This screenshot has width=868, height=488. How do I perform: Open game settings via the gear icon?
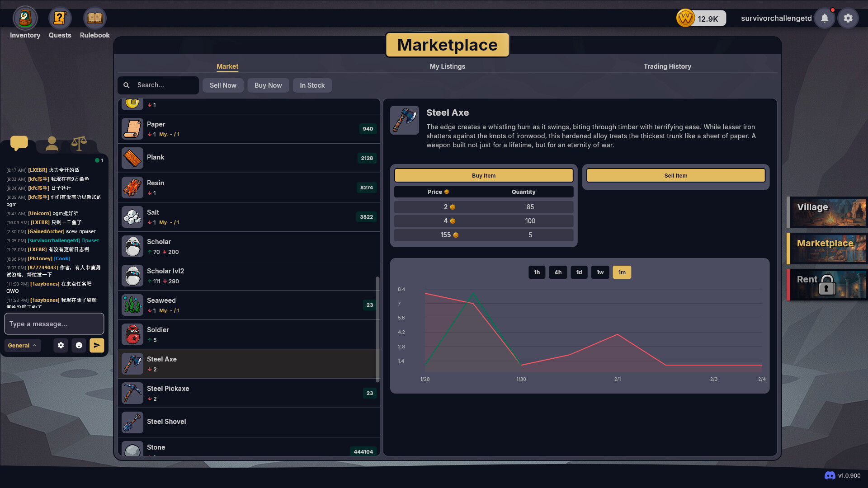click(x=848, y=18)
